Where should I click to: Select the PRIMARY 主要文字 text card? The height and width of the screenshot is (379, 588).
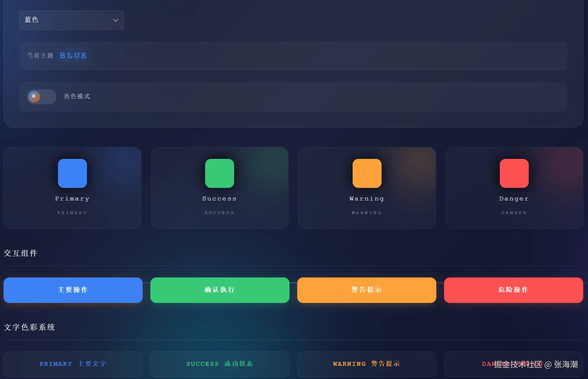click(73, 364)
